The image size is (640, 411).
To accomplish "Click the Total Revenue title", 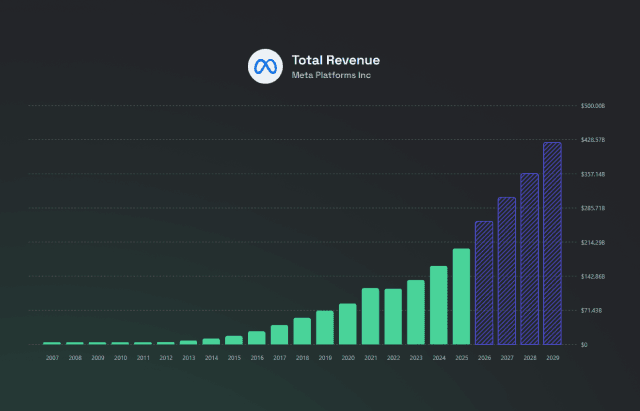I will coord(336,60).
